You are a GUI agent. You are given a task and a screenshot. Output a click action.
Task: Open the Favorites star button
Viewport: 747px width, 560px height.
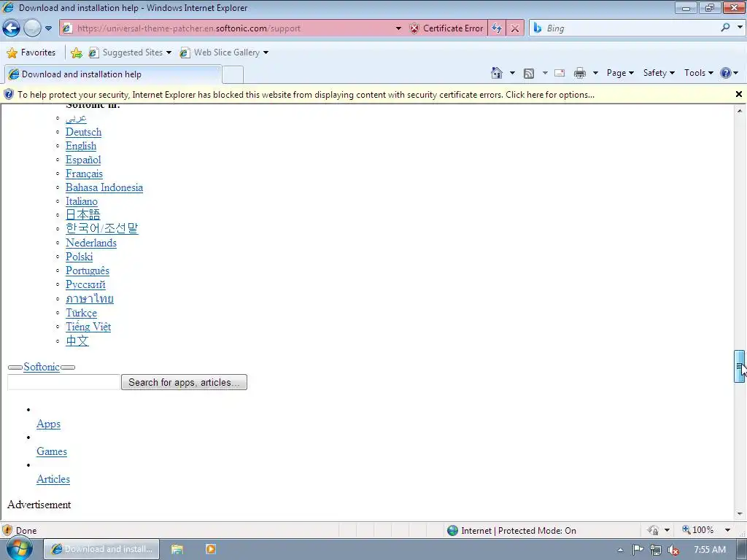pyautogui.click(x=31, y=52)
